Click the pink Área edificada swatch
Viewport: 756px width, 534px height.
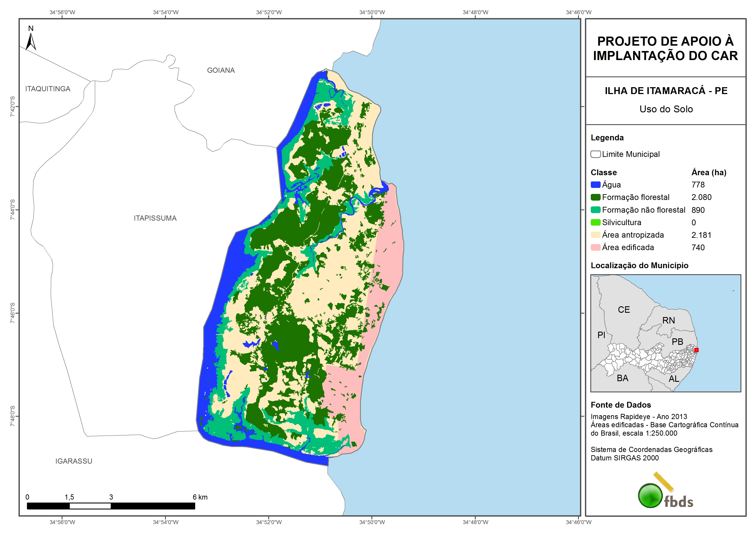point(595,248)
